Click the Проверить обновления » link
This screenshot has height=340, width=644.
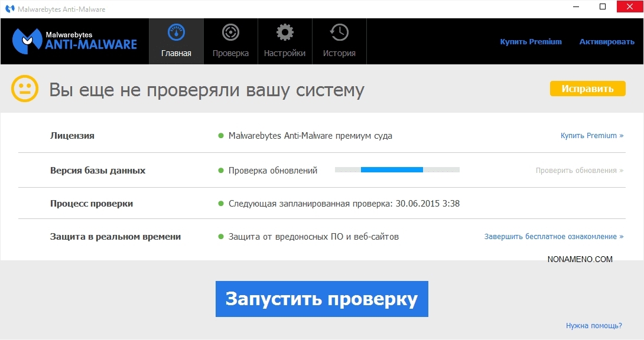[579, 170]
